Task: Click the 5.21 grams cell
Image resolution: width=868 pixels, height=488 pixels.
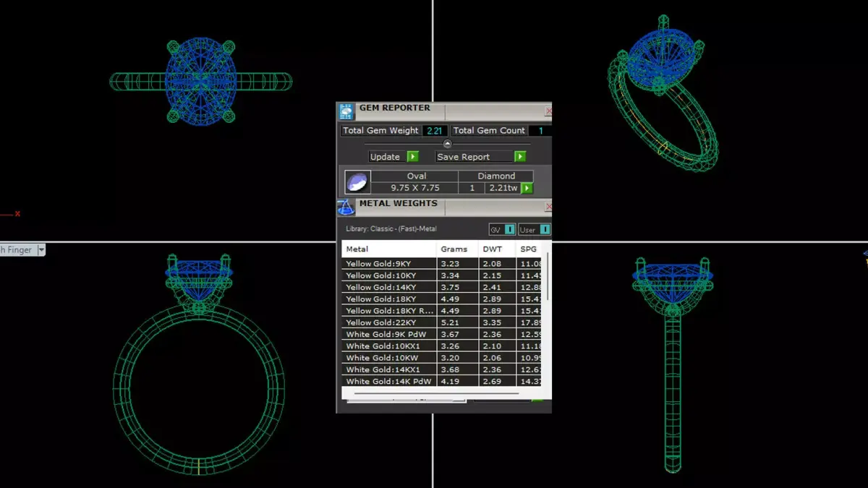Action: (458, 322)
